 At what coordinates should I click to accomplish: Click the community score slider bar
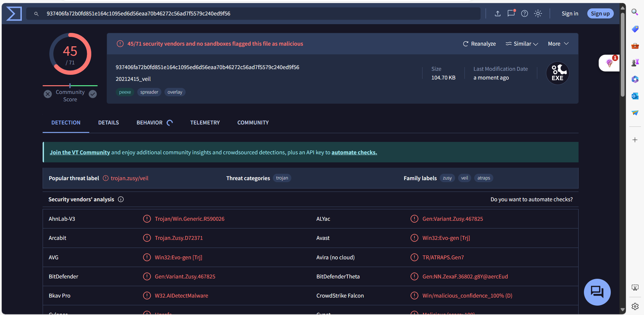(70, 86)
